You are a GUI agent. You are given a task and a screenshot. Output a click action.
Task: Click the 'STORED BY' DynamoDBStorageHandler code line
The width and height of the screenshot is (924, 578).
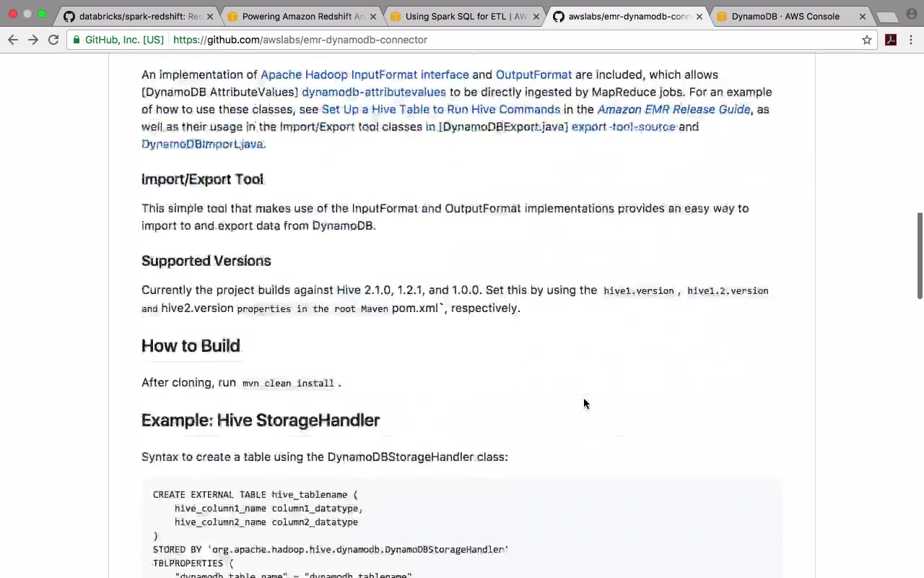(x=331, y=550)
